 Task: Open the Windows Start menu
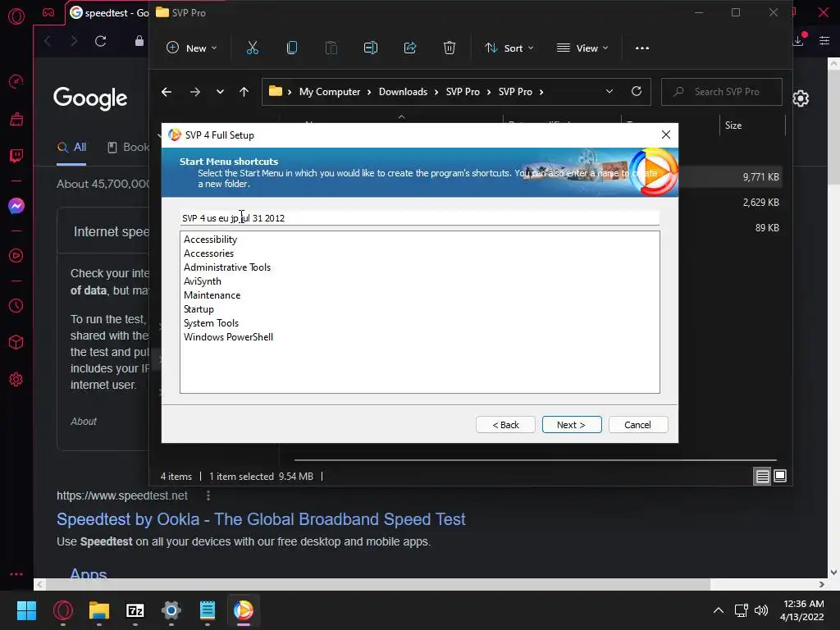coord(26,610)
